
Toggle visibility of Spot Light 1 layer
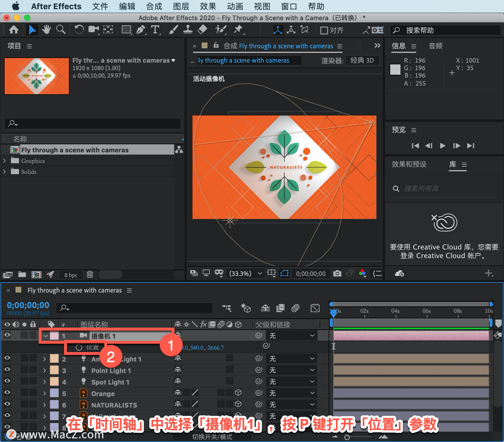pos(7,381)
